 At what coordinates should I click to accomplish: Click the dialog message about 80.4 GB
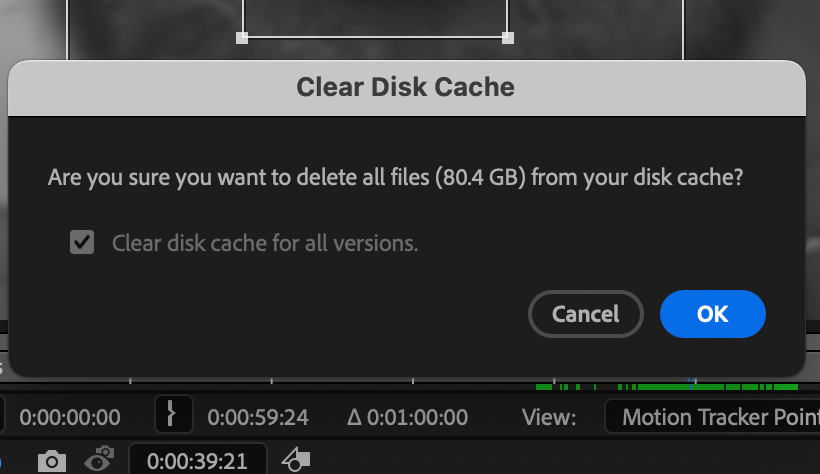(x=396, y=180)
